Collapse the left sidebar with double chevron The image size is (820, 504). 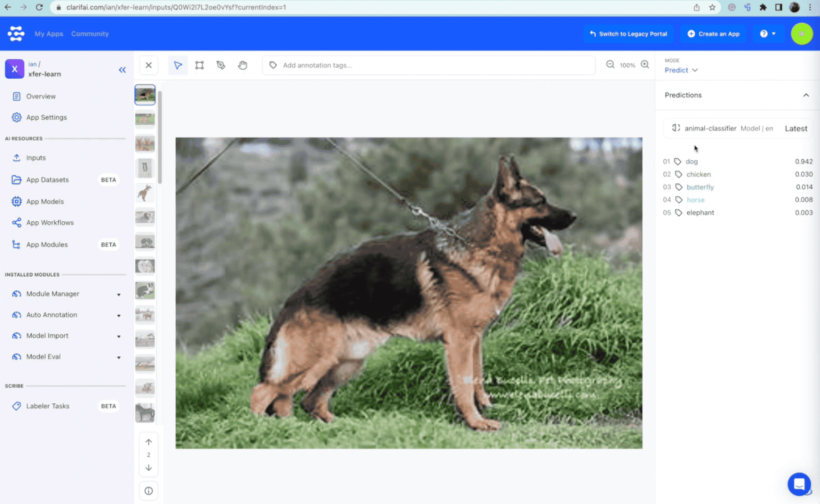pyautogui.click(x=122, y=70)
